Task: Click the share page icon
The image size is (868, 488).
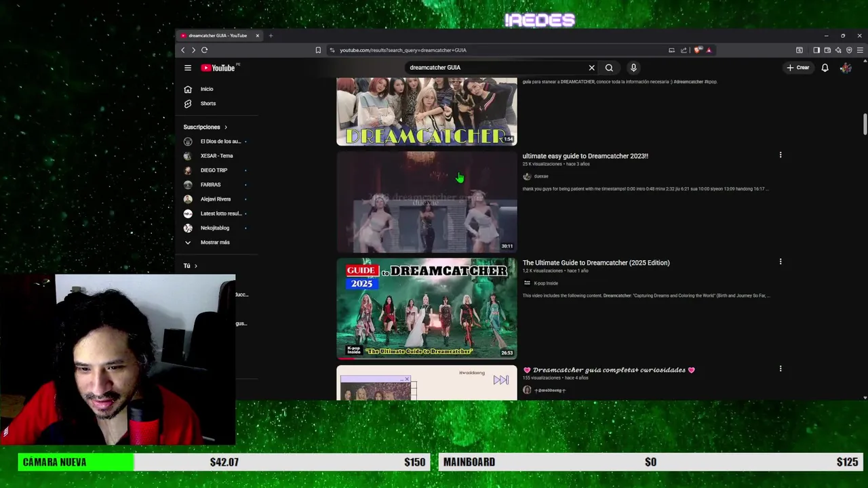Action: pos(684,50)
